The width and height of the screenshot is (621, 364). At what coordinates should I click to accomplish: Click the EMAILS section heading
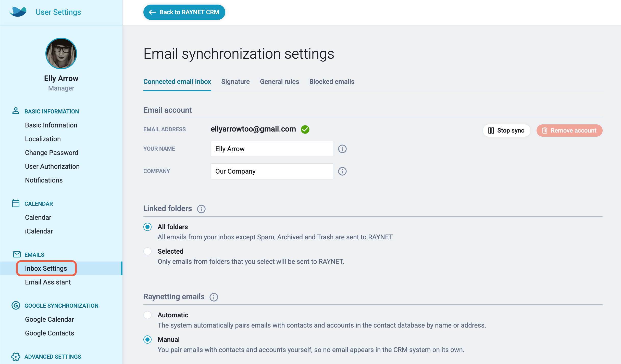pyautogui.click(x=34, y=255)
